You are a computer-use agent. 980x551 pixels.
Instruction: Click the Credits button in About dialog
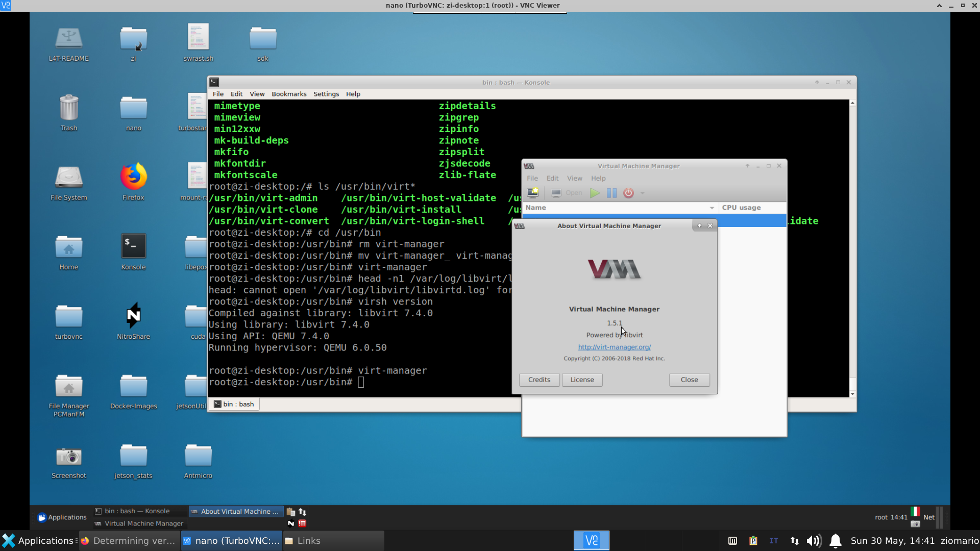point(539,380)
